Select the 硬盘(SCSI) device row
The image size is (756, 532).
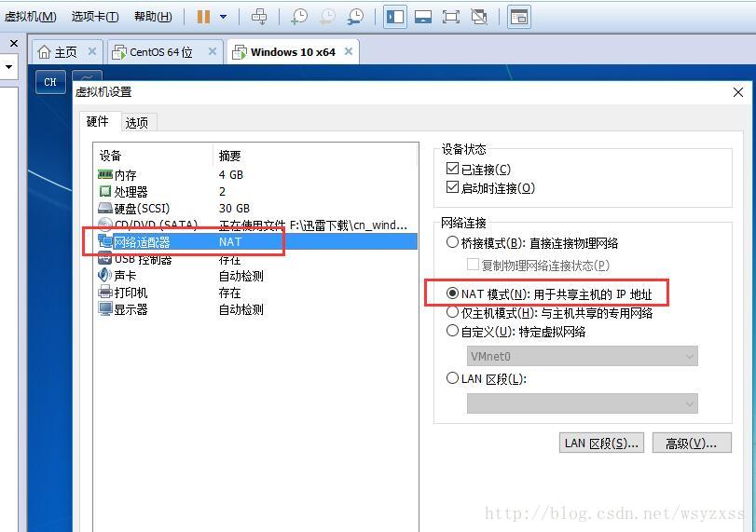click(x=255, y=209)
